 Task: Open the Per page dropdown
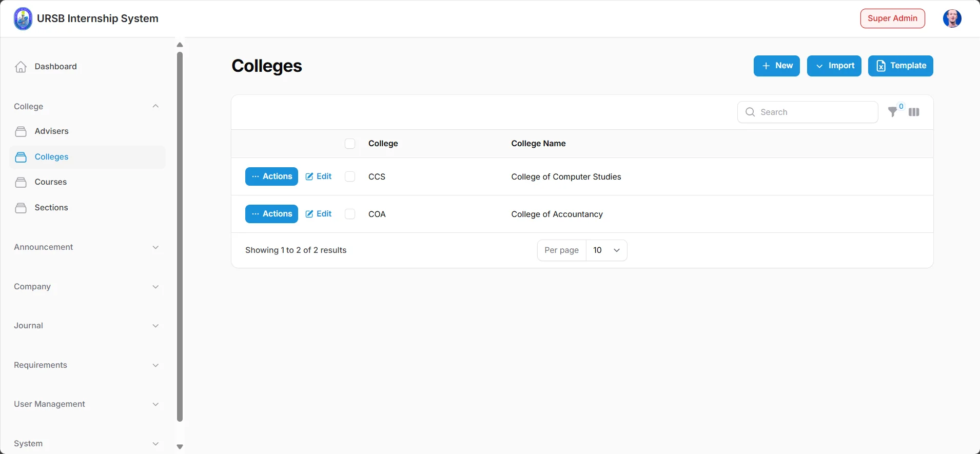(x=606, y=250)
